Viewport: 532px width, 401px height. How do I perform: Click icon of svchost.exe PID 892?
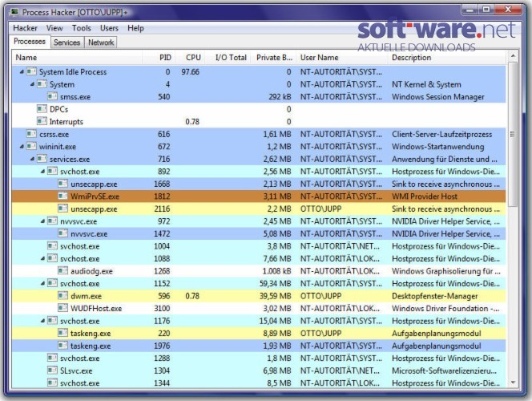pos(53,171)
